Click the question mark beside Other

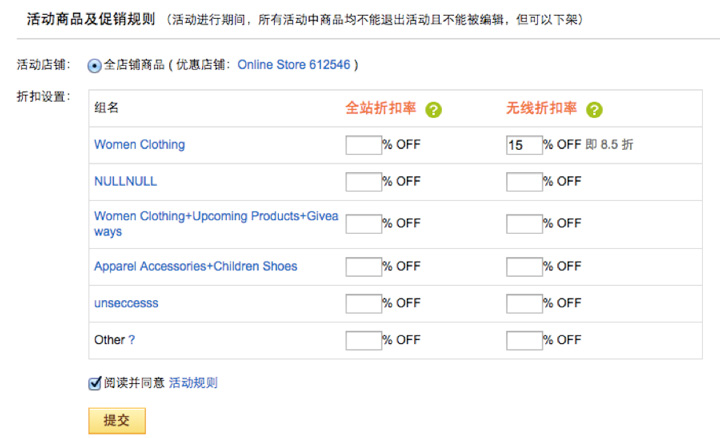[x=132, y=340]
